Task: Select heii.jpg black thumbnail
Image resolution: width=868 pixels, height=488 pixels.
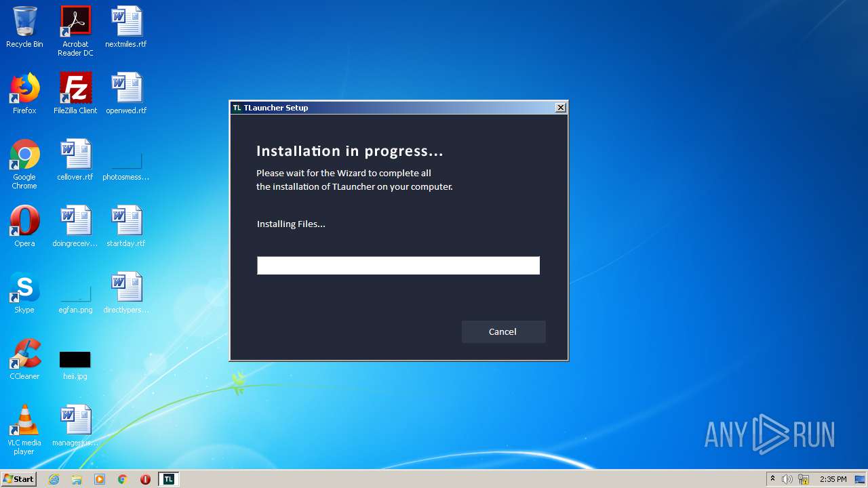Action: [75, 360]
